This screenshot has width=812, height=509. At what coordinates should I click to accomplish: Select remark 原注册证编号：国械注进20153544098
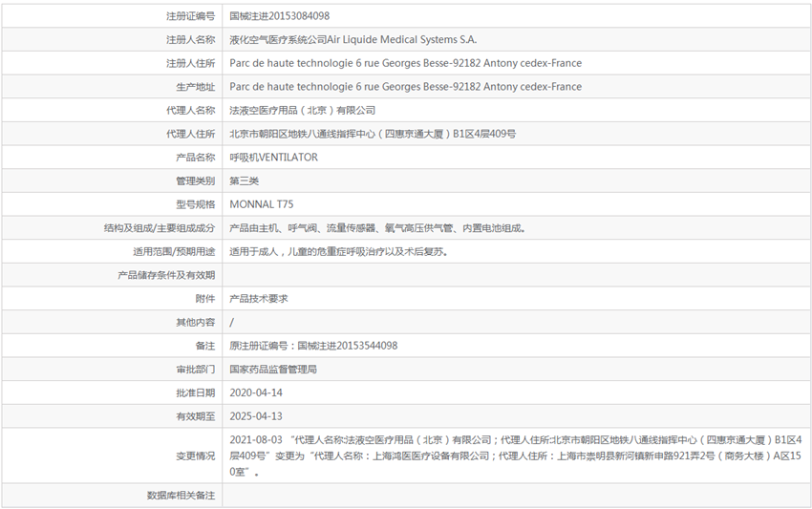click(313, 346)
